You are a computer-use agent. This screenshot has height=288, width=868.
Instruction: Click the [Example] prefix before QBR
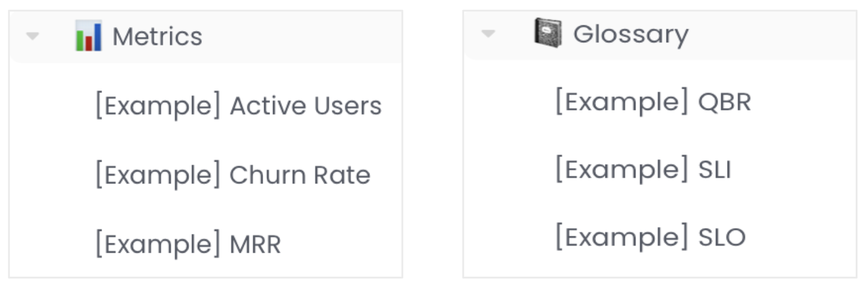621,102
